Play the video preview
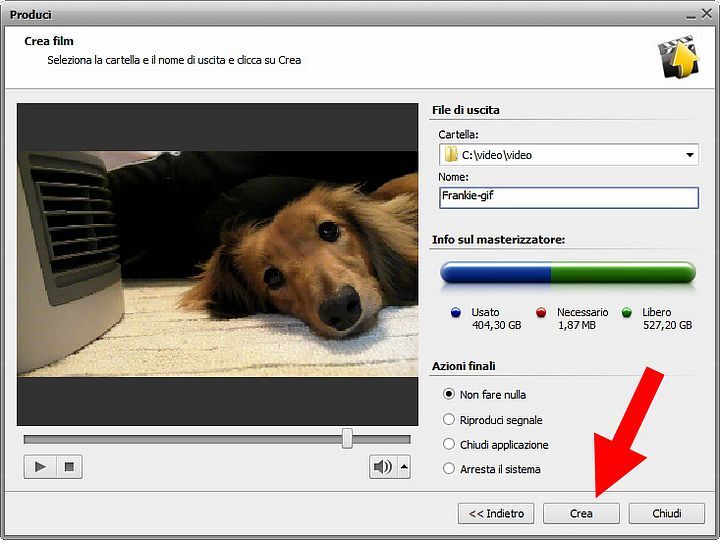 point(40,467)
